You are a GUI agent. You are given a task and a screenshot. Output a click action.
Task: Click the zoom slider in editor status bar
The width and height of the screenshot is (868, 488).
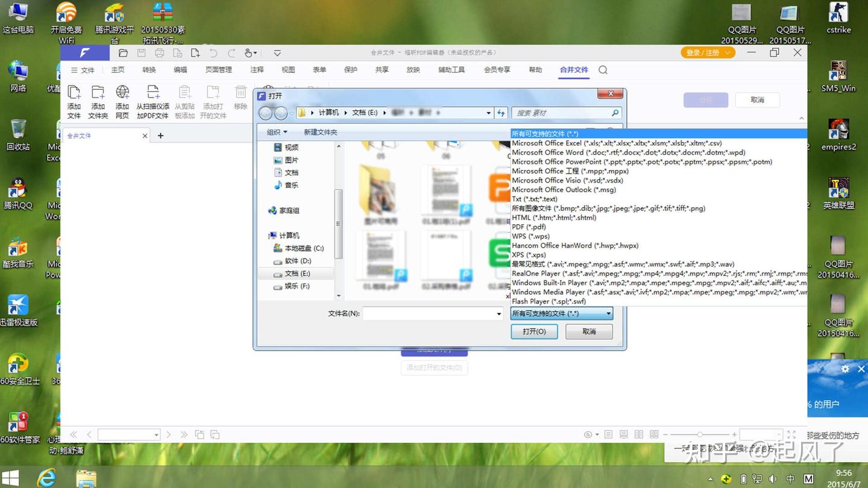click(700, 434)
